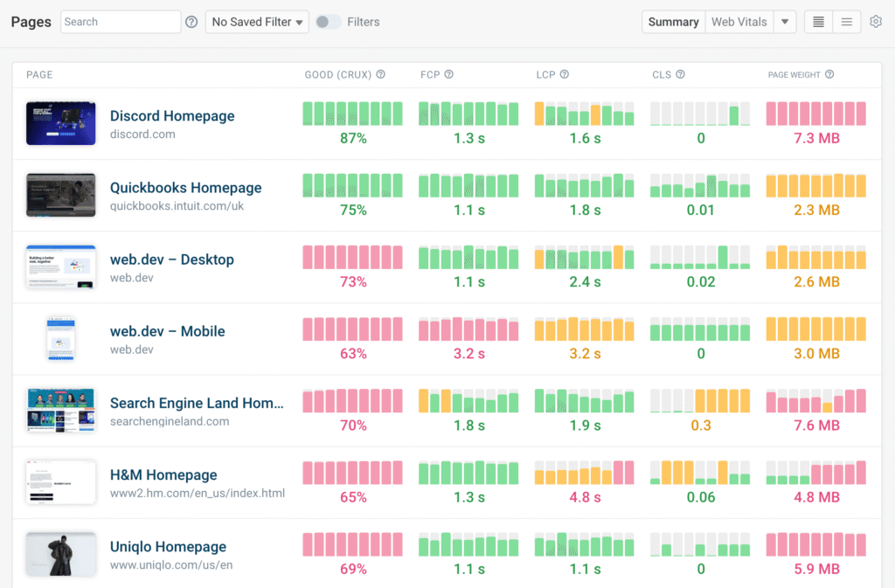Click inside the Search input field
The width and height of the screenshot is (895, 588).
coord(121,21)
